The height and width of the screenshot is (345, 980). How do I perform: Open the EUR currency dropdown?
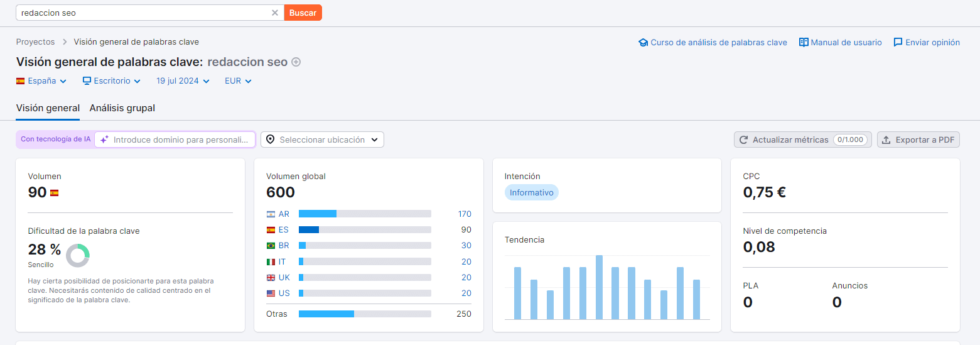click(238, 81)
